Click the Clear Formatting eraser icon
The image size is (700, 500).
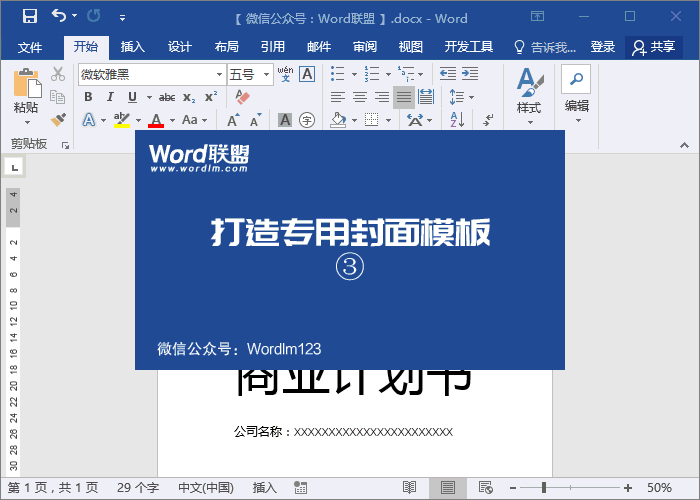pos(242,97)
